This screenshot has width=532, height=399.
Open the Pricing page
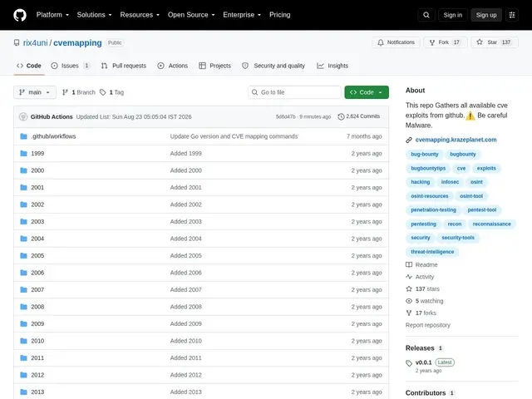click(279, 15)
